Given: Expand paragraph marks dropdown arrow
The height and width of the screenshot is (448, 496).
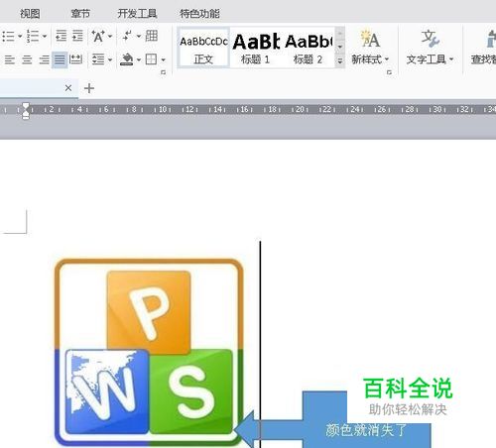Looking at the screenshot, I should [139, 36].
